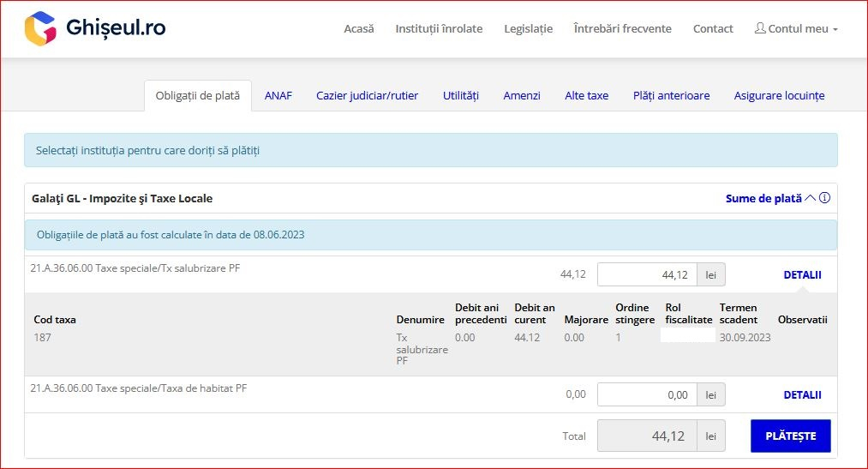The width and height of the screenshot is (868, 469).
Task: Switch to the Amenzi tab
Action: pyautogui.click(x=522, y=96)
